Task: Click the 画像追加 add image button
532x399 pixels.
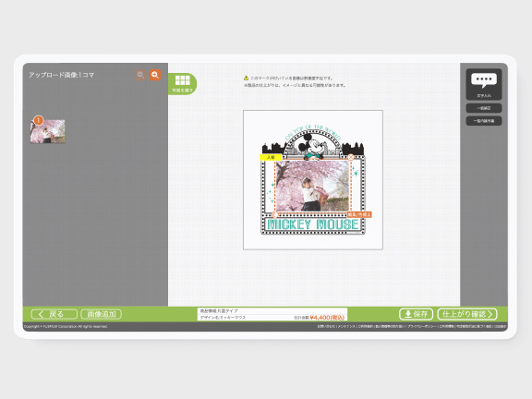Action: click(101, 314)
